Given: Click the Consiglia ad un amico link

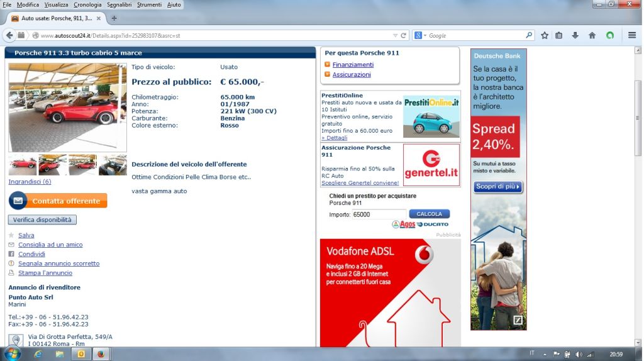Looking at the screenshot, I should click(x=50, y=245).
